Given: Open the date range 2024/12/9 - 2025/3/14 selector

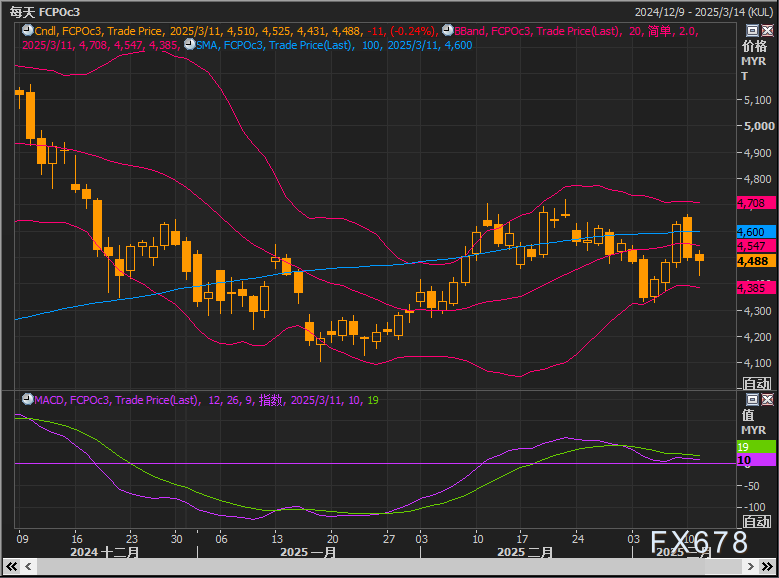Looking at the screenshot, I should click(x=704, y=11).
